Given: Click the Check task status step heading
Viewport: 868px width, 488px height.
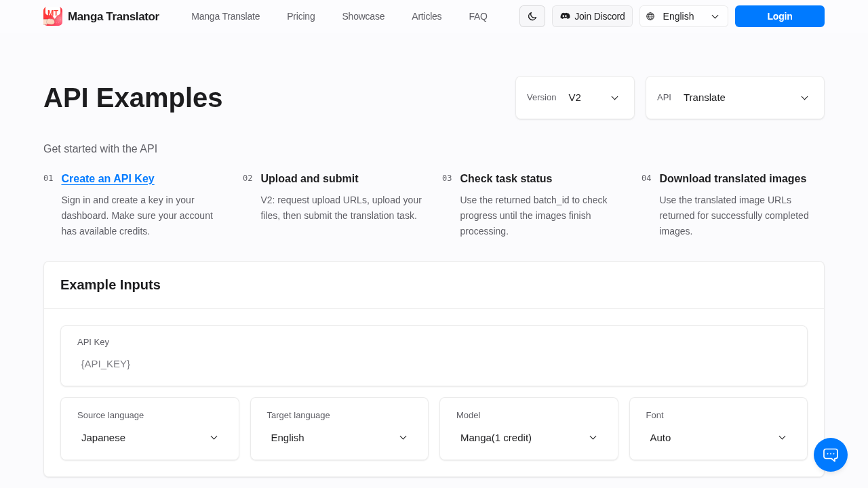Looking at the screenshot, I should coord(506,179).
